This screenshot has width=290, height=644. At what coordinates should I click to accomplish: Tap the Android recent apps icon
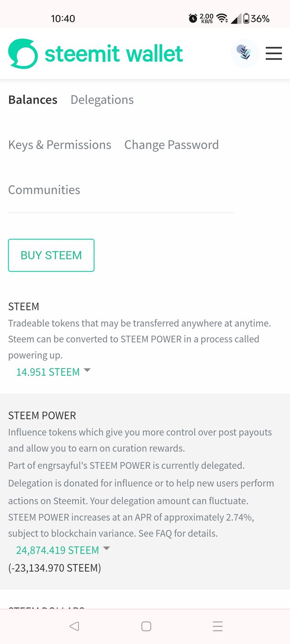(x=217, y=626)
